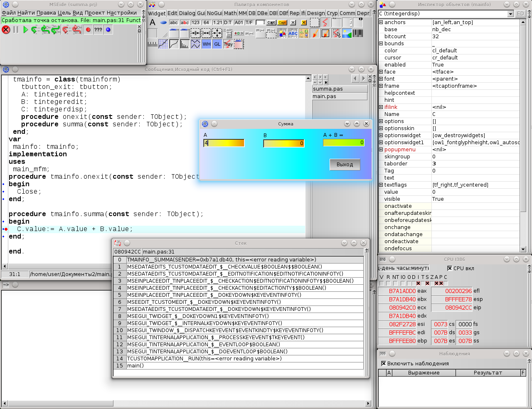532x409 pixels.
Task: Click the pause/interrupt target icon
Action: coord(16,30)
